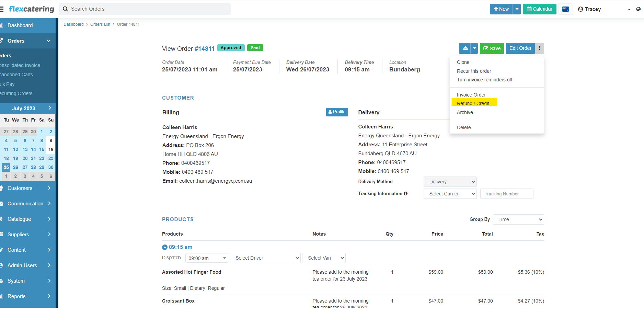Click the green Save button
644x318 pixels.
coord(492,48)
